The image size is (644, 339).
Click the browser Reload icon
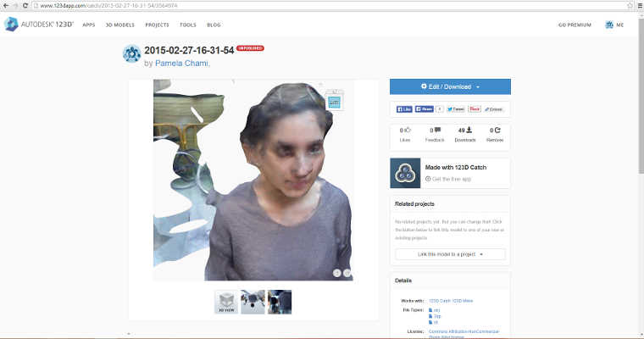tap(25, 5)
